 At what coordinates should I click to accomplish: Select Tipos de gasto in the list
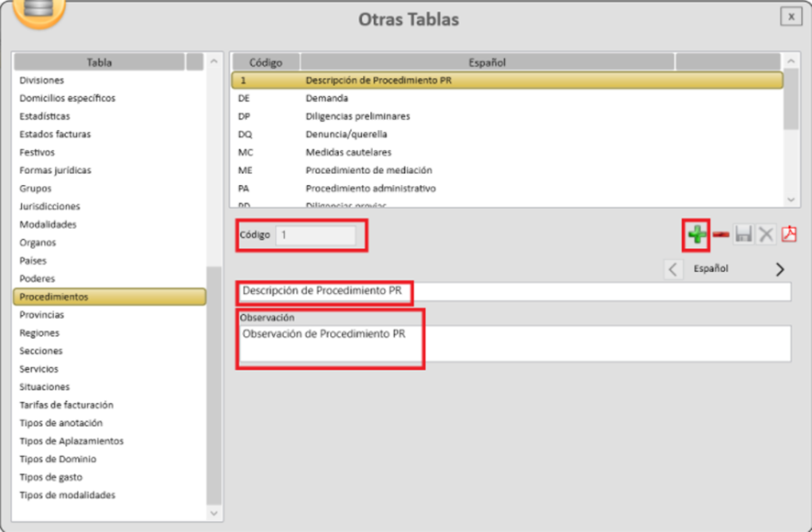pyautogui.click(x=50, y=477)
